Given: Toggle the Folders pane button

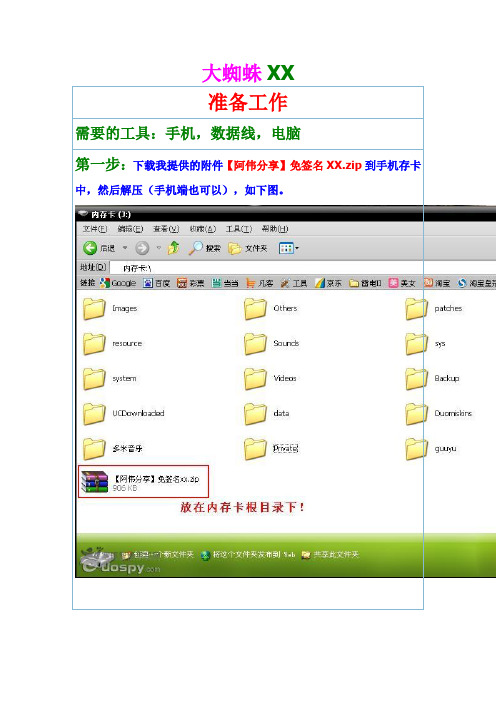Looking at the screenshot, I should point(248,248).
